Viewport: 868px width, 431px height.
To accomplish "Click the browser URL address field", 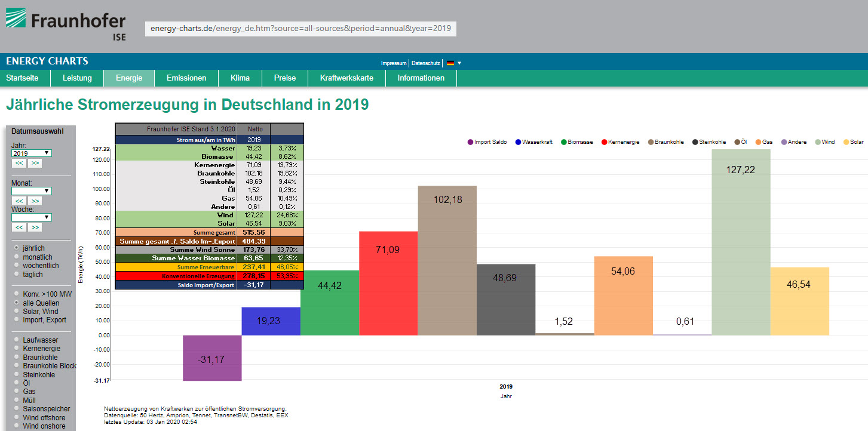I will (x=300, y=29).
